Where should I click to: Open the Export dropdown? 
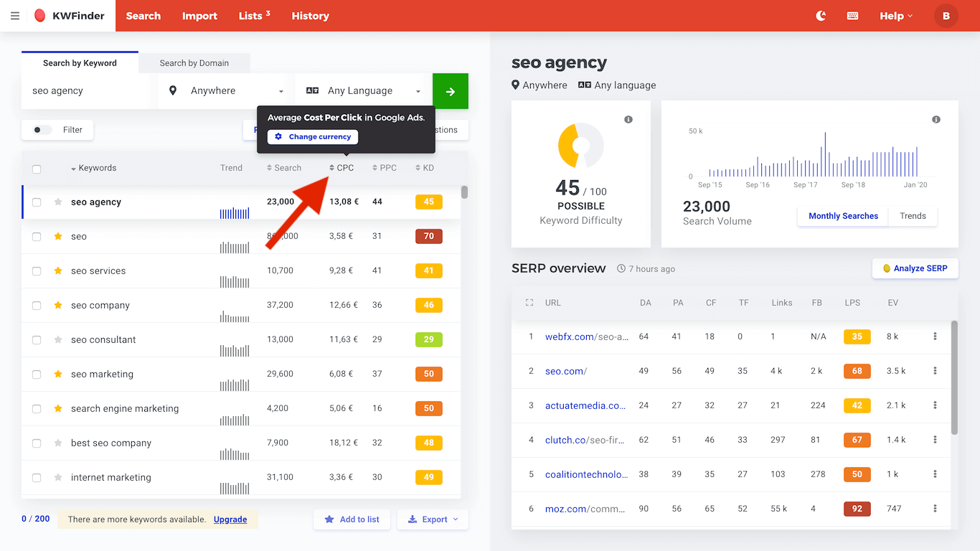[x=433, y=519]
